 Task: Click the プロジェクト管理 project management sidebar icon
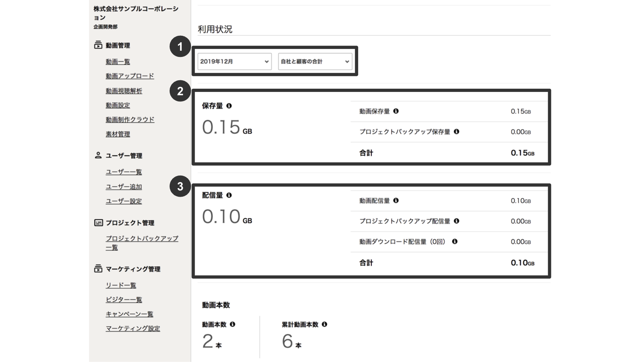(98, 223)
